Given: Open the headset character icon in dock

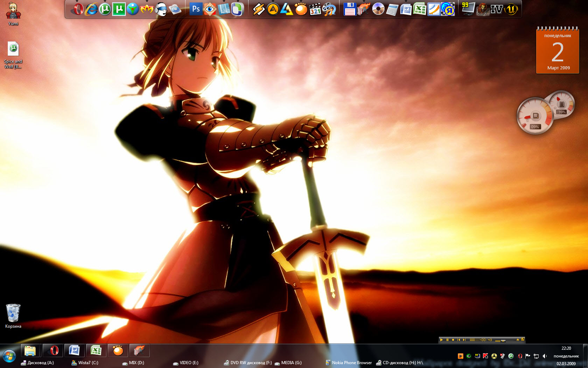Looking at the screenshot, I should pyautogui.click(x=161, y=9).
